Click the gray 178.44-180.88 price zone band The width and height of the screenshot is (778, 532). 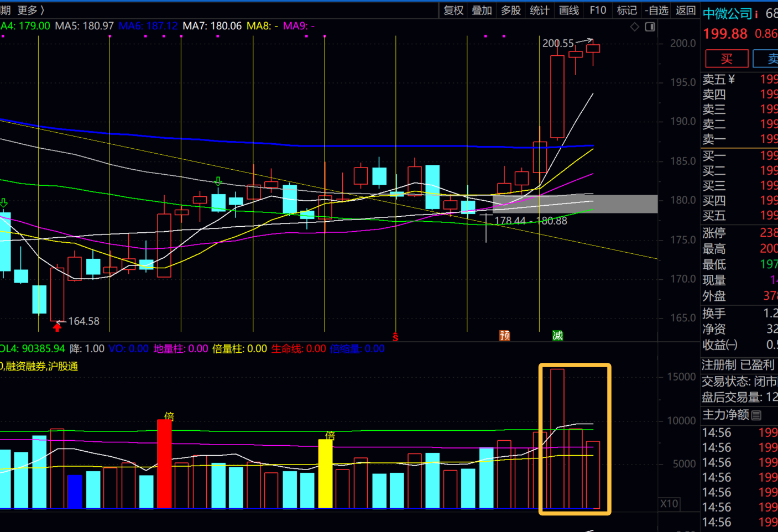pyautogui.click(x=575, y=204)
